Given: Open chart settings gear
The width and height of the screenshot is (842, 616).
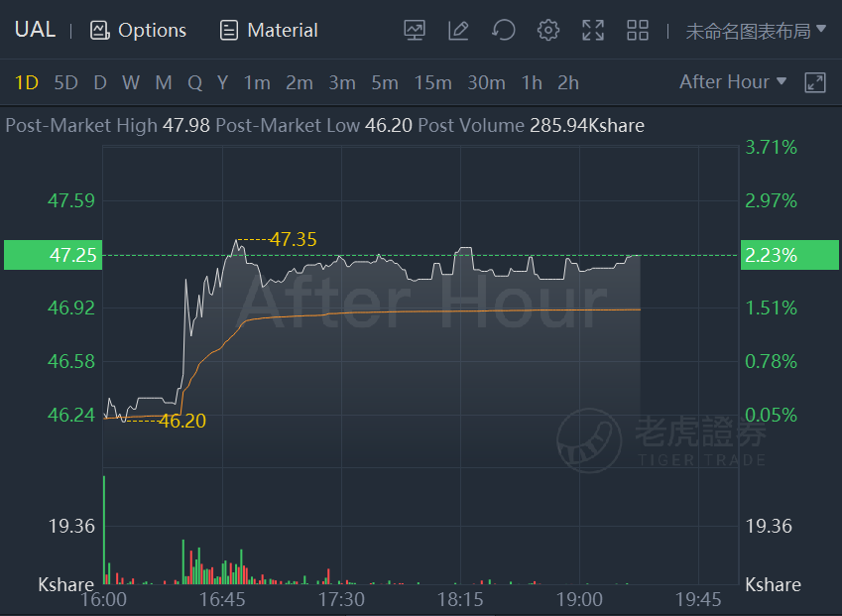Looking at the screenshot, I should [x=548, y=31].
